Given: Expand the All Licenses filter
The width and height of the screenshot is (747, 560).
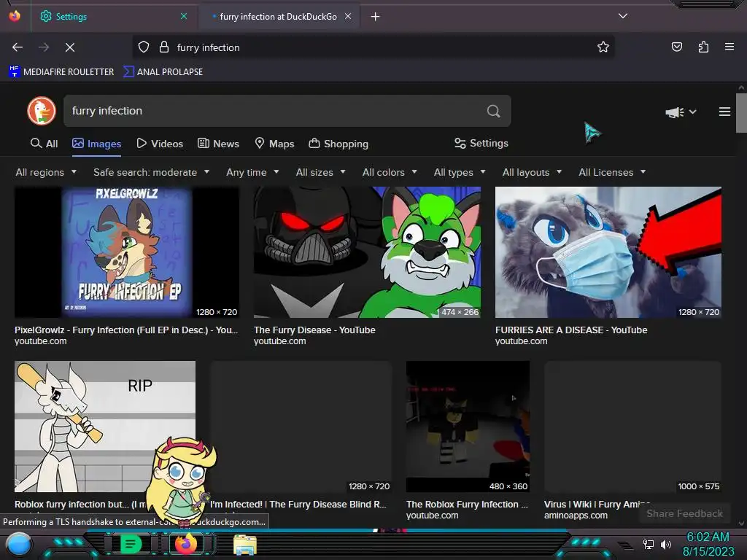Looking at the screenshot, I should (612, 172).
